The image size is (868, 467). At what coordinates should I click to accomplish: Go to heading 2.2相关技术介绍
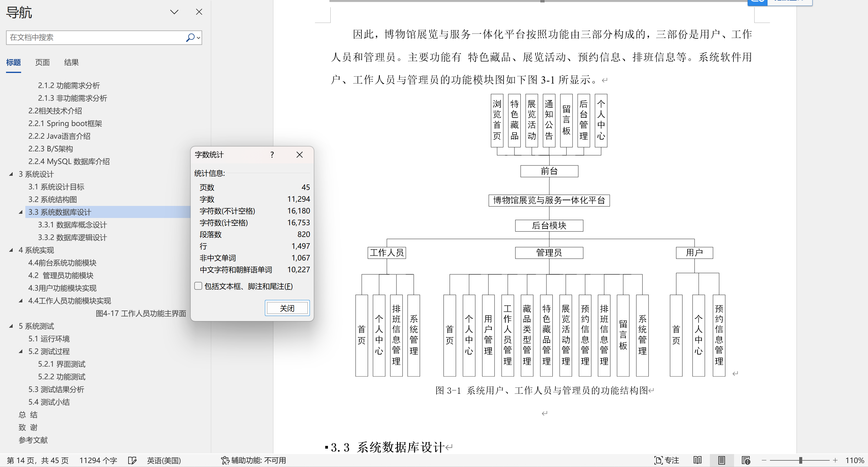(x=55, y=111)
